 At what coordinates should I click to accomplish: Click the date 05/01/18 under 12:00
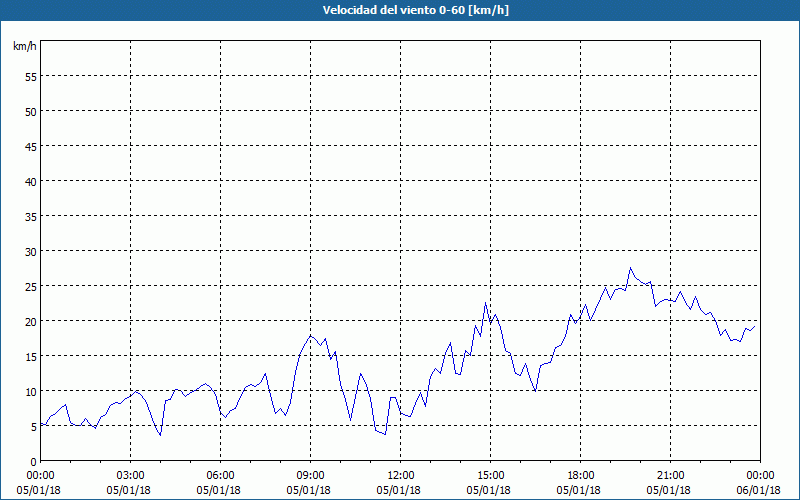coord(398,490)
